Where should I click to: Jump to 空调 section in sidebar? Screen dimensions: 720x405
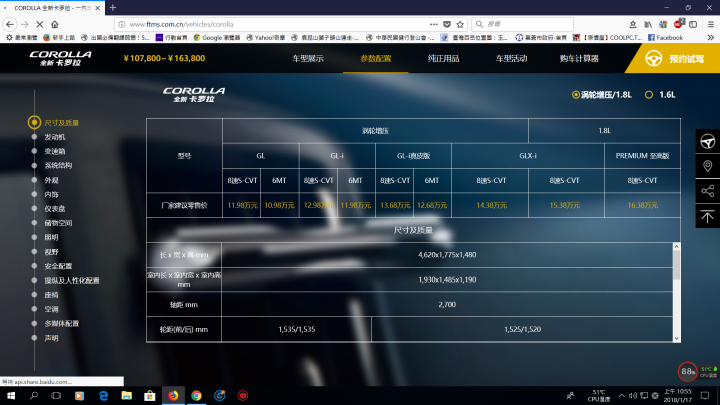click(x=51, y=309)
